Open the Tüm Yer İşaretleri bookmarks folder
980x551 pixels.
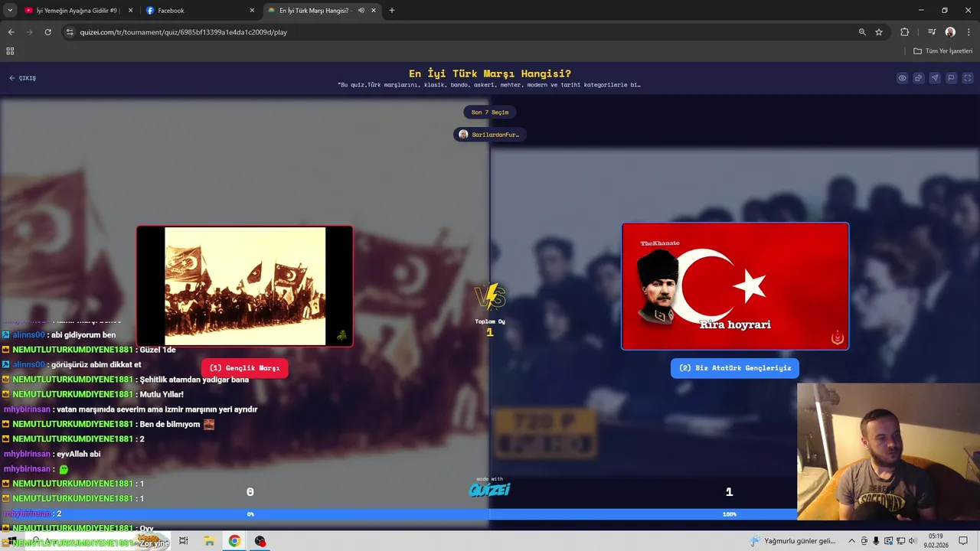(943, 51)
